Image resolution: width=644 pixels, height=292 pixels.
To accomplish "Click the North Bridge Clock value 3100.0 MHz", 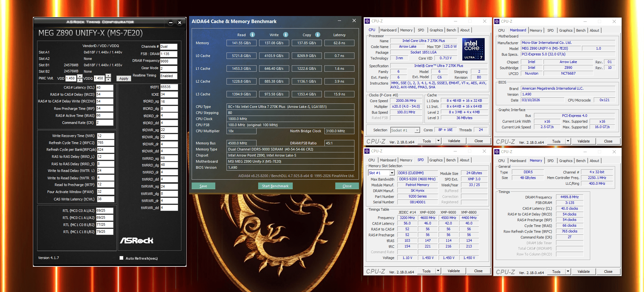I will [x=339, y=131].
